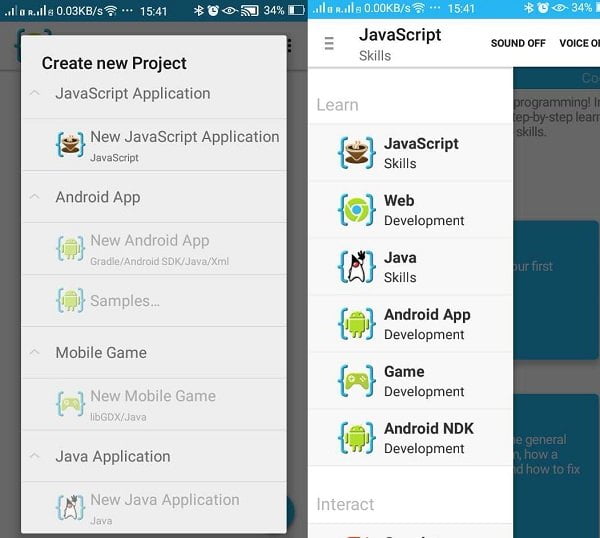Collapse the Android App section chevron

pos(35,197)
